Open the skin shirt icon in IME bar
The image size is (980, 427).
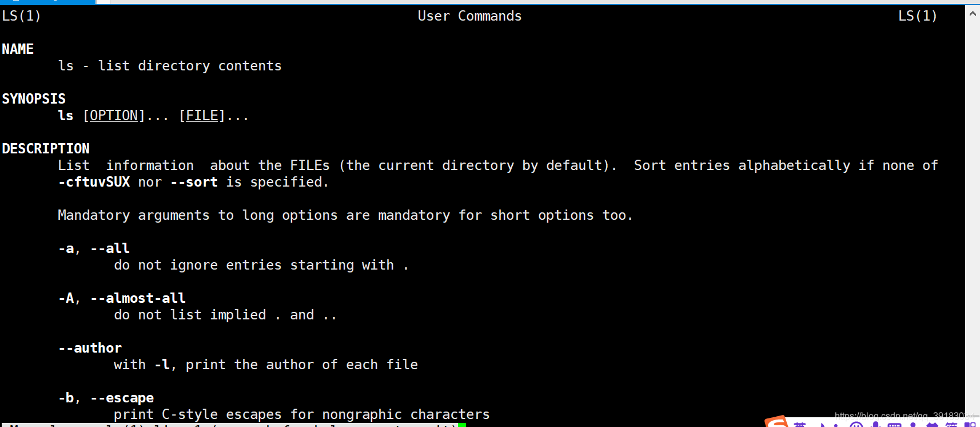[x=932, y=425]
